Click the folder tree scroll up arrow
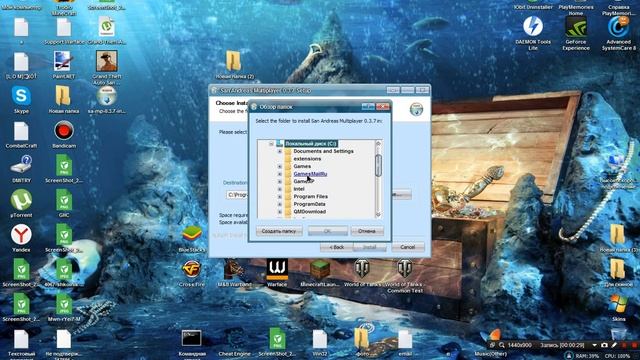This screenshot has width=640, height=360. [378, 144]
